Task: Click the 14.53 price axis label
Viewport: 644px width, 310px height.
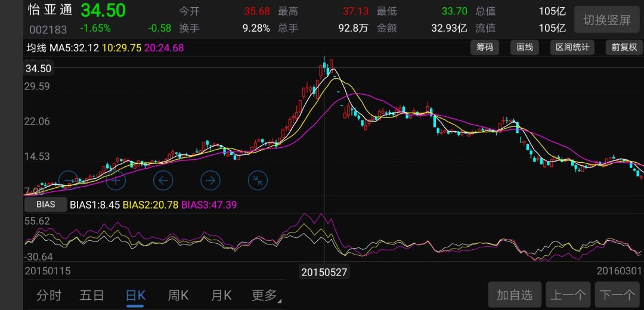Action: 38,156
